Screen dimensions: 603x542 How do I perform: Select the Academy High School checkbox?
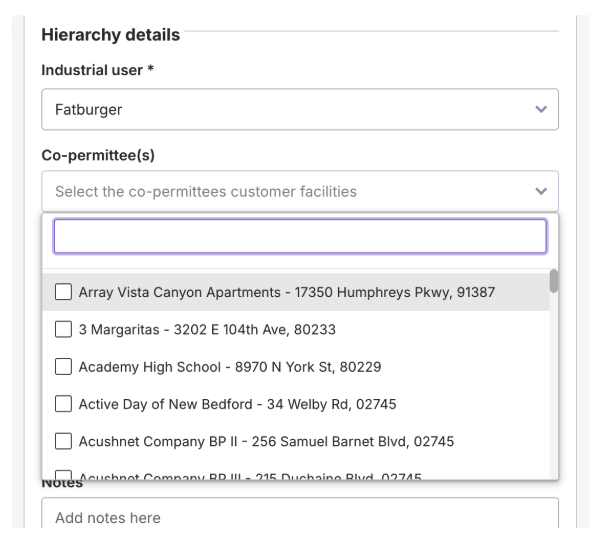[x=63, y=367]
